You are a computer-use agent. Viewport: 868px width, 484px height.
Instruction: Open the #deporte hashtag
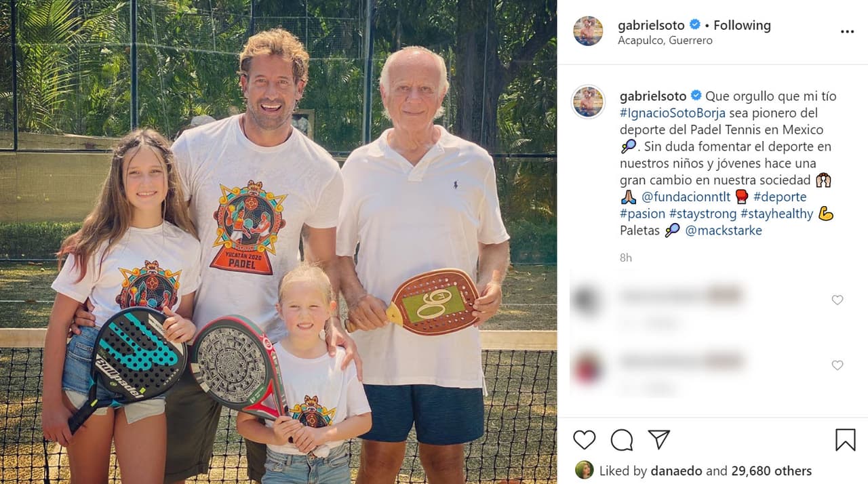(x=780, y=197)
